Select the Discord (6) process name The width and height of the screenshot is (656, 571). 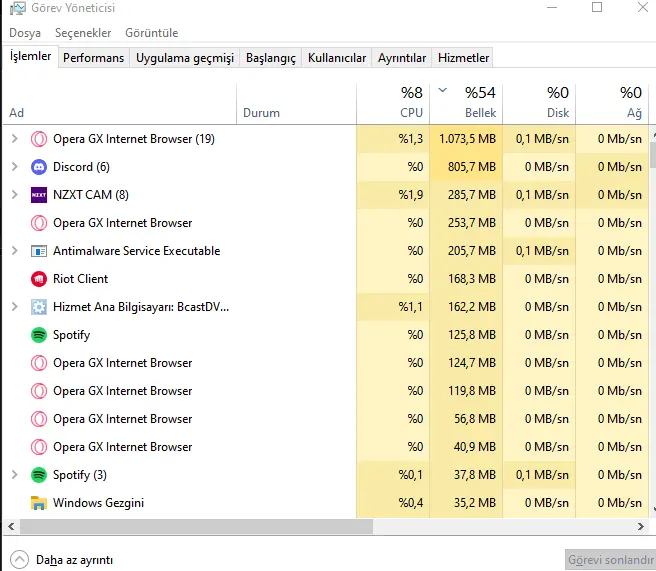[81, 167]
